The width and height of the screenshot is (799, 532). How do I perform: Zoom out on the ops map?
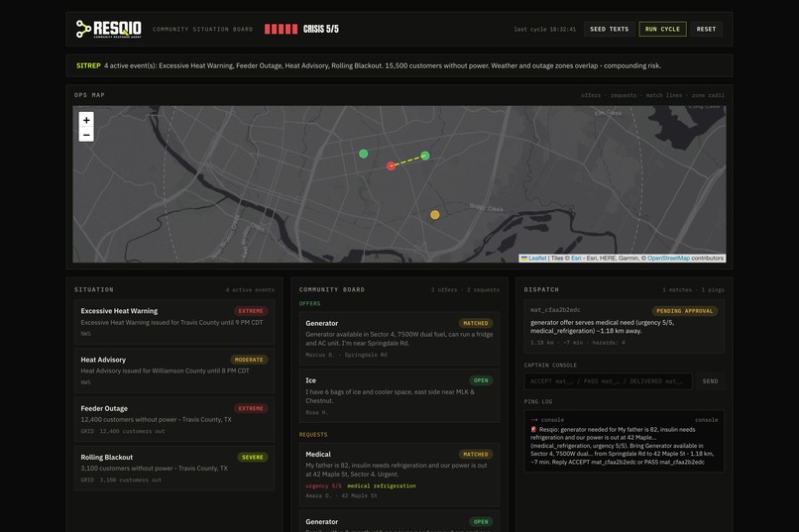pyautogui.click(x=86, y=135)
